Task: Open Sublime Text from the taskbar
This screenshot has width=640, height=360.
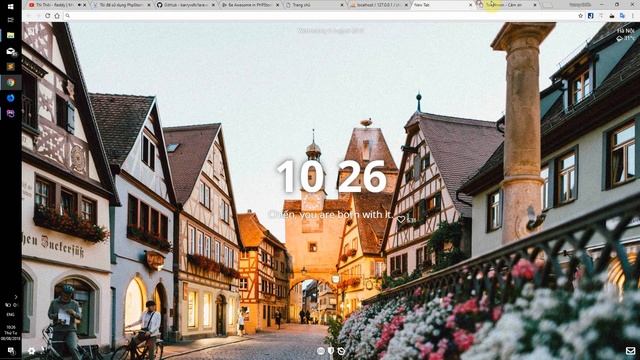Action: (x=11, y=67)
